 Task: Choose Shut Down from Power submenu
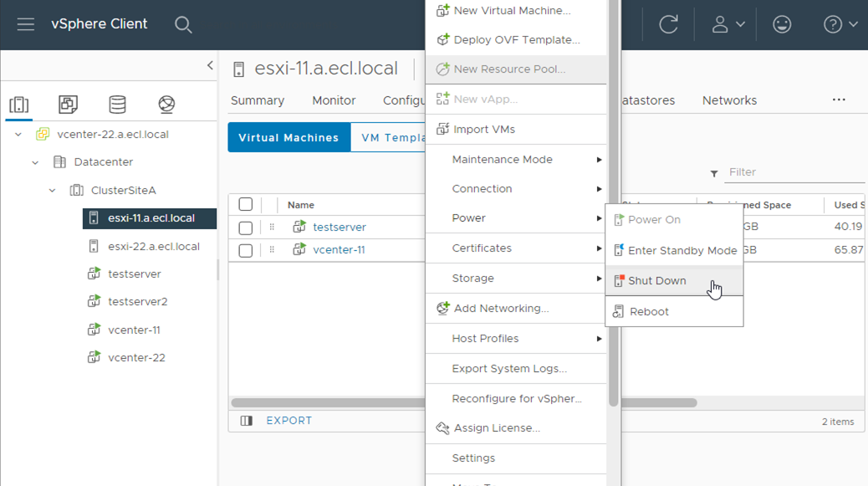[656, 281]
